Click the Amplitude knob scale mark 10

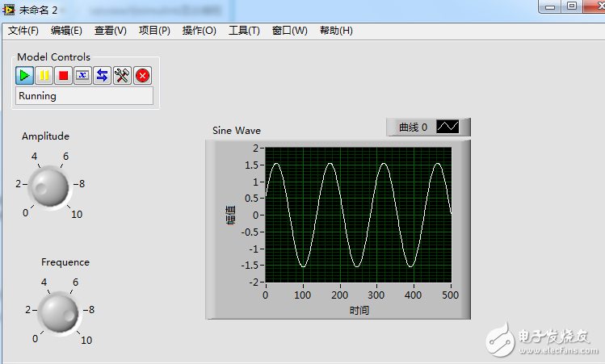[x=77, y=215]
